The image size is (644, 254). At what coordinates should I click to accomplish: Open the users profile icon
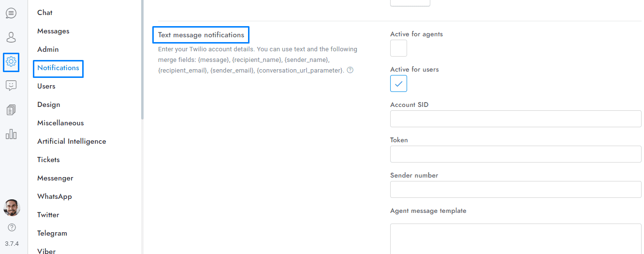(x=11, y=37)
